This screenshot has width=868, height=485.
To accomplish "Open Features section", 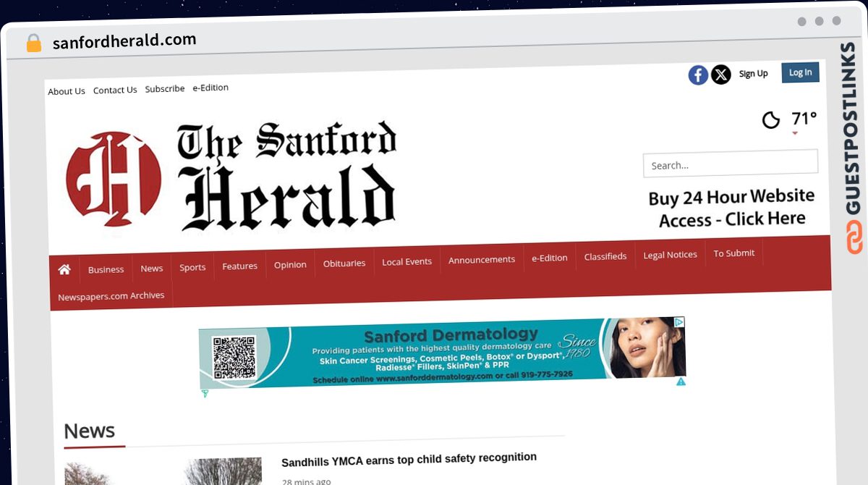I will [x=240, y=266].
